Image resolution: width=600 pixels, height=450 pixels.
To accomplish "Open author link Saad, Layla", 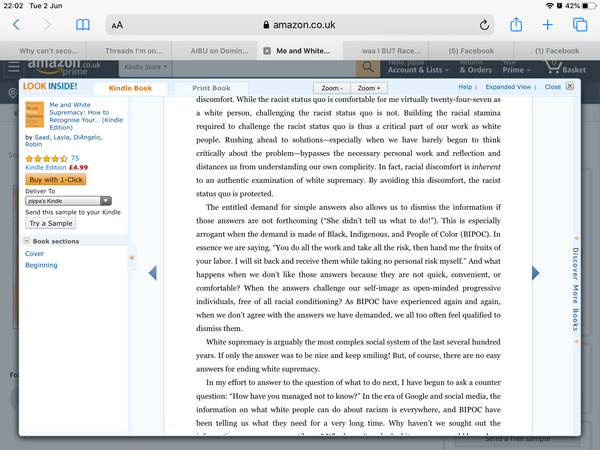I will click(52, 137).
